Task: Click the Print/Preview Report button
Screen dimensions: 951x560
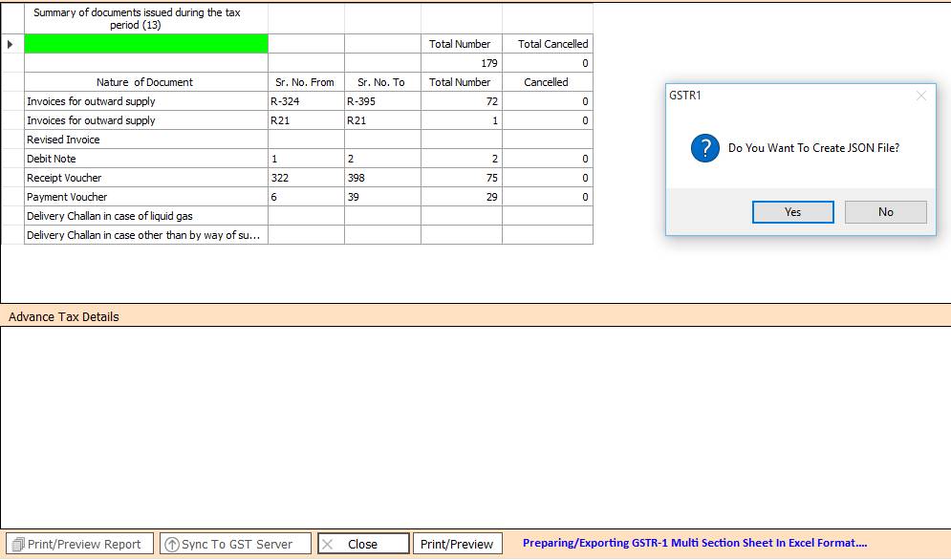Action: (77, 544)
